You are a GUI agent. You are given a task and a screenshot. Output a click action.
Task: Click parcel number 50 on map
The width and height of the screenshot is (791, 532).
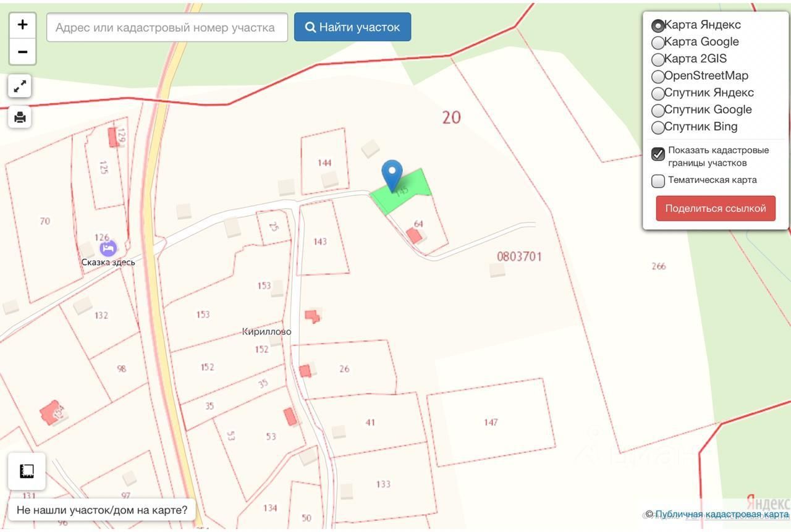point(307,518)
